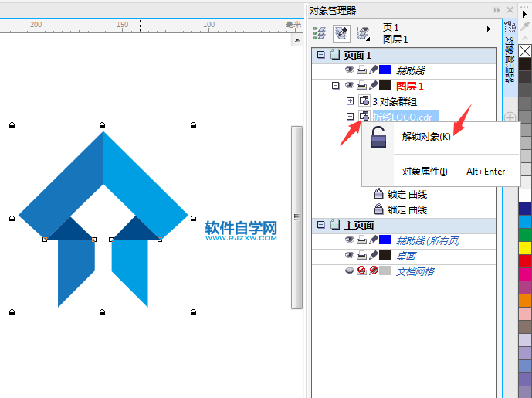Expand the 3 对象群组 tree node

click(350, 101)
